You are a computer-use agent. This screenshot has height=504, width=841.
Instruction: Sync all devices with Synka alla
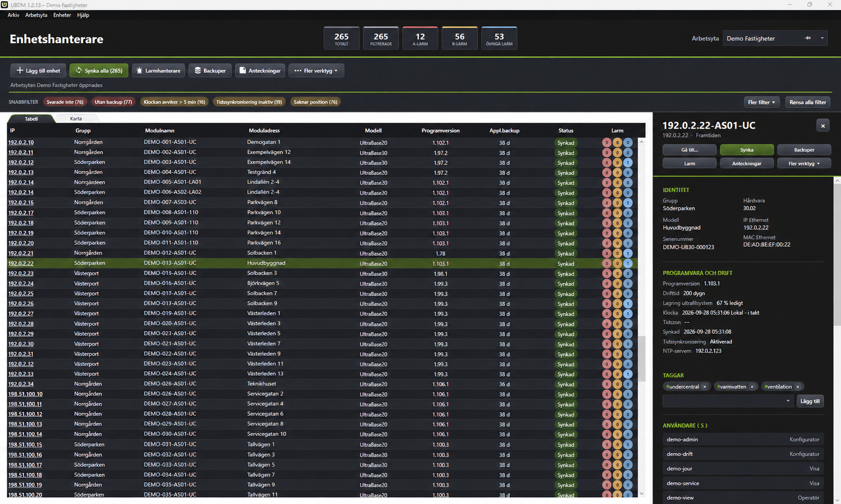99,71
